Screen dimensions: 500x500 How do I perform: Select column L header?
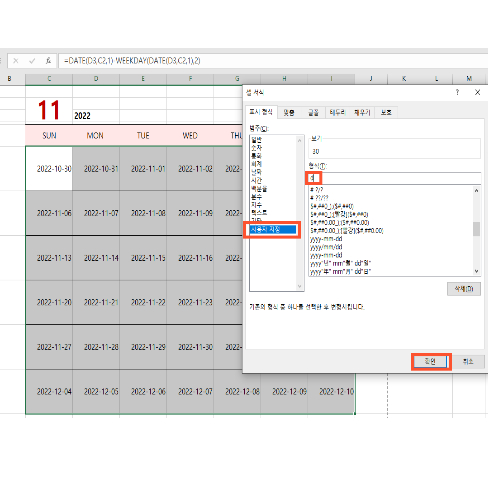436,79
